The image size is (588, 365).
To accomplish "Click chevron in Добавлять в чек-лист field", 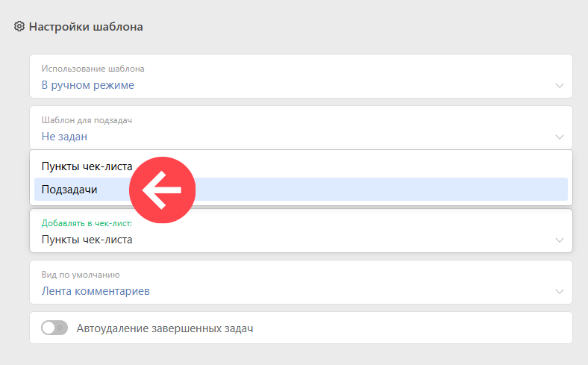I will [x=559, y=240].
